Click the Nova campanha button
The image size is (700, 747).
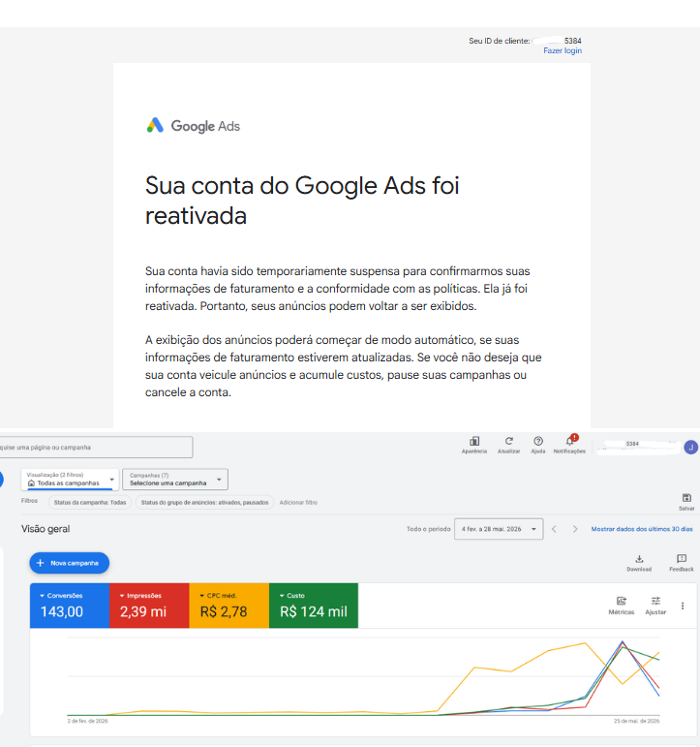point(70,563)
